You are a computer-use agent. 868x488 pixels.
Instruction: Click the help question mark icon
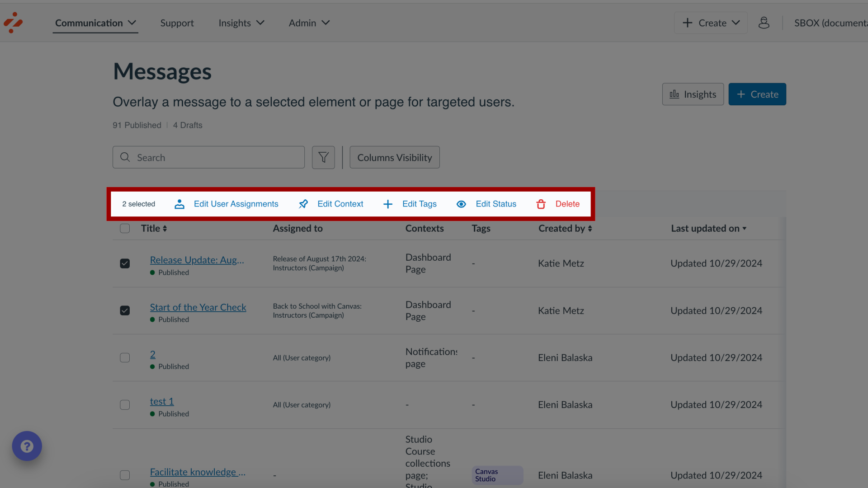[27, 446]
